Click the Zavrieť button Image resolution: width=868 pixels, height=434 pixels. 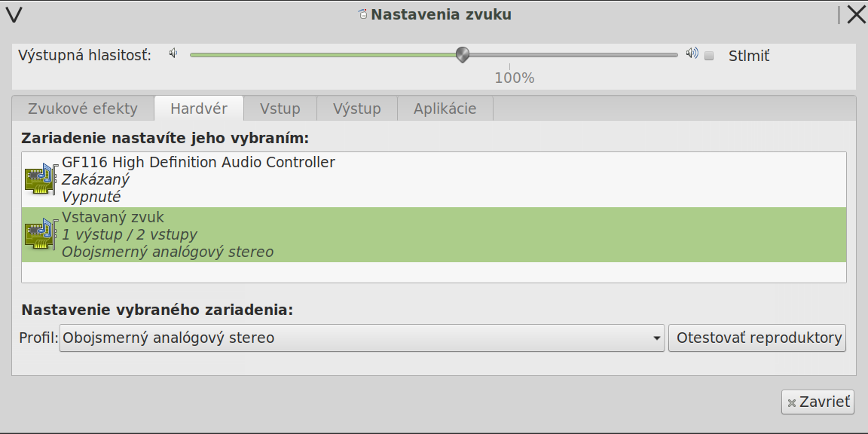pyautogui.click(x=818, y=402)
